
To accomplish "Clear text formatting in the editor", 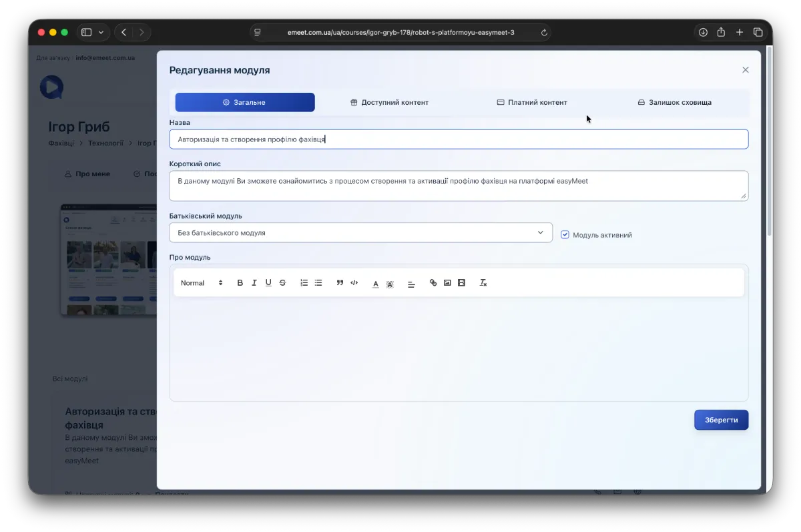I will 483,283.
